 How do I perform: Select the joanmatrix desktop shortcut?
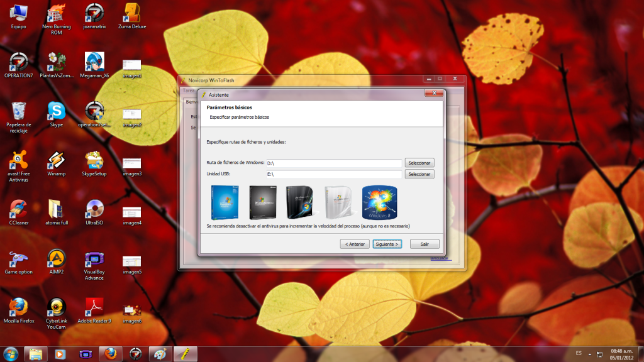pos(94,16)
